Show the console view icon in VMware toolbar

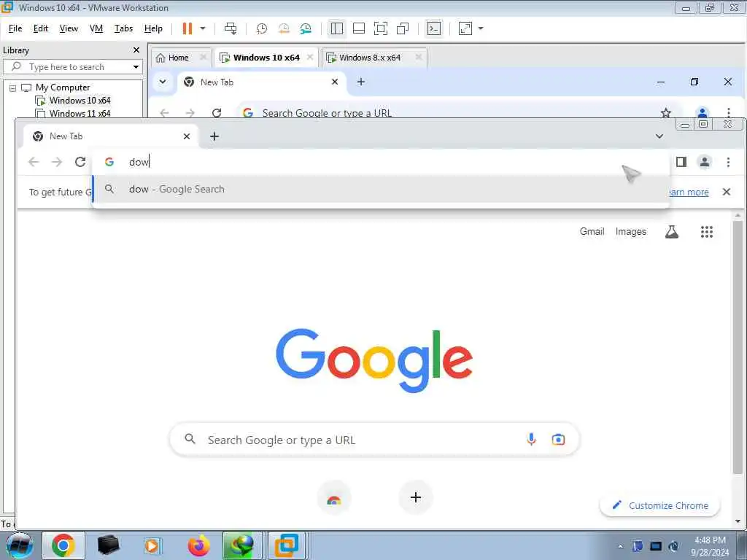click(x=434, y=28)
